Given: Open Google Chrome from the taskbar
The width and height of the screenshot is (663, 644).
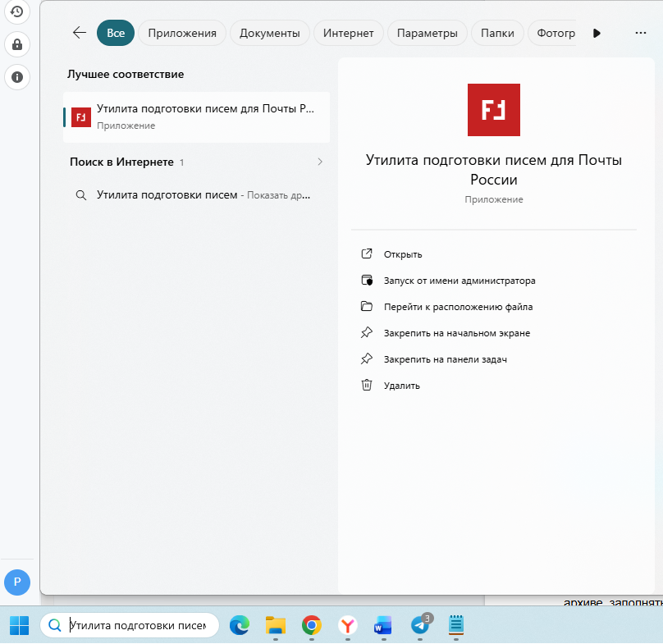Looking at the screenshot, I should [x=311, y=625].
